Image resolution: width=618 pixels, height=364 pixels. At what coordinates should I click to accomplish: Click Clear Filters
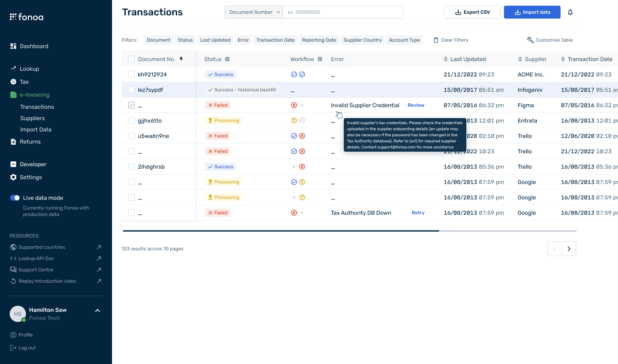click(x=451, y=40)
